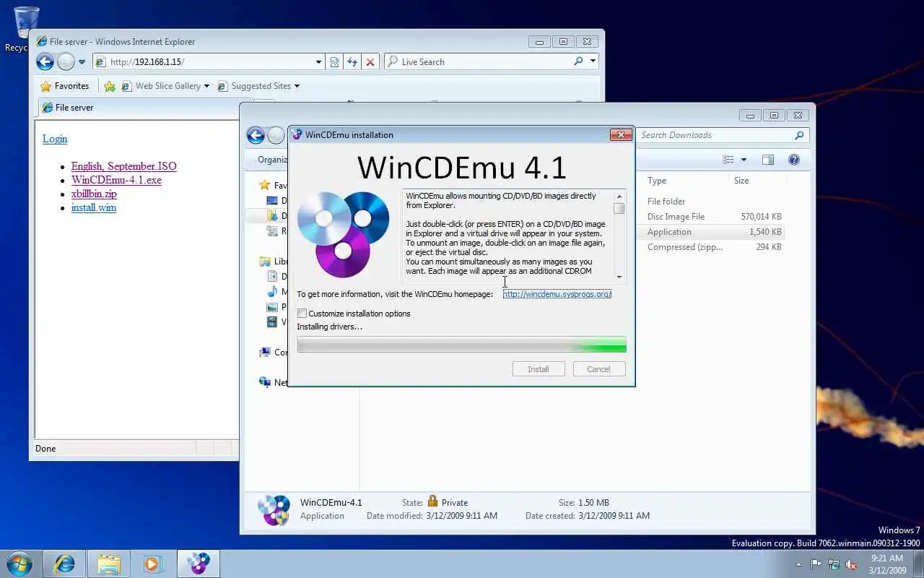Click the description text scrollbar thumb

tap(619, 209)
